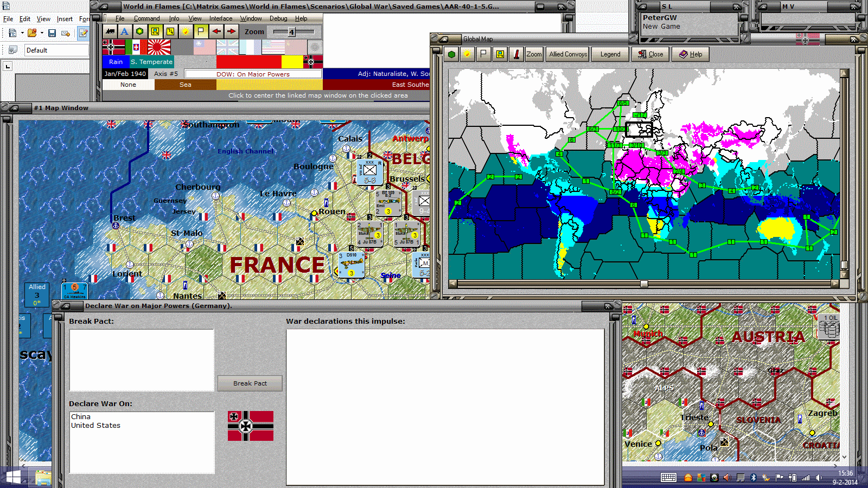
Task: Click the blue letter A toolbar icon
Action: [x=125, y=31]
